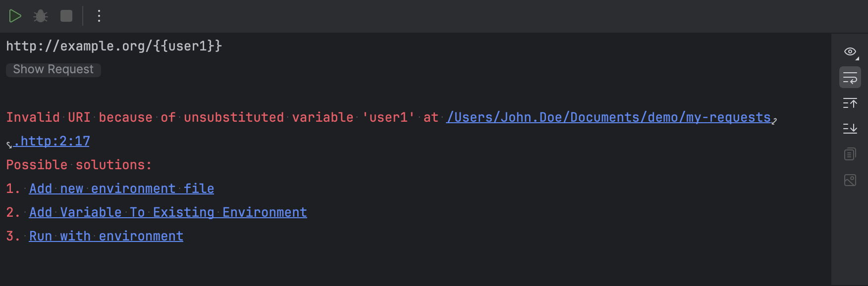Click the scroll to bottom icon
This screenshot has width=868, height=286.
(850, 129)
